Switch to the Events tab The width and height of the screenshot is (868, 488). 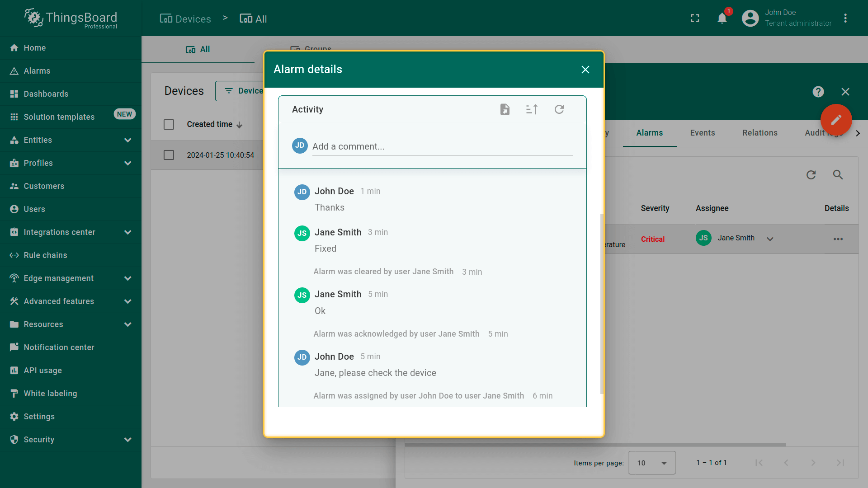point(702,133)
